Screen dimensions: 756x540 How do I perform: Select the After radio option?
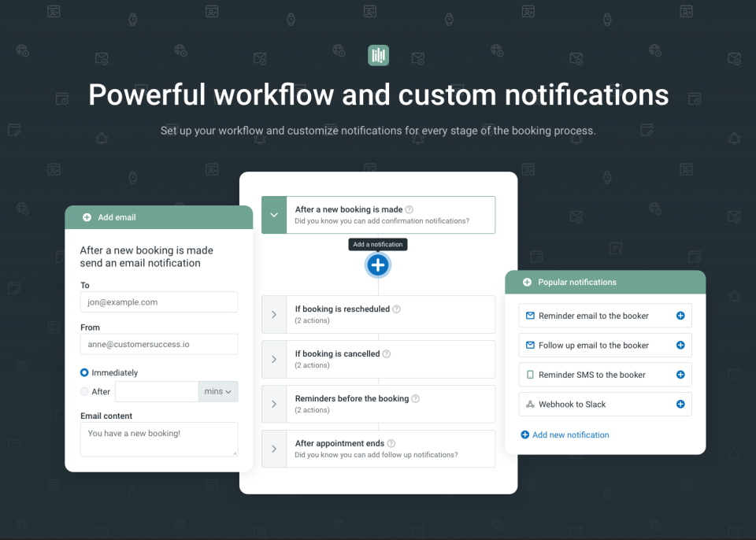click(84, 391)
